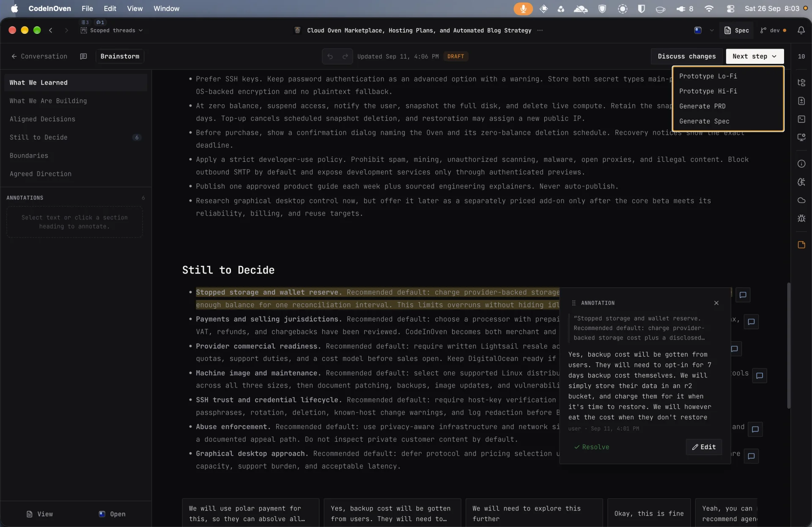Viewport: 812px width, 527px height.
Task: Click the document vertical scrollbar
Action: 788,346
